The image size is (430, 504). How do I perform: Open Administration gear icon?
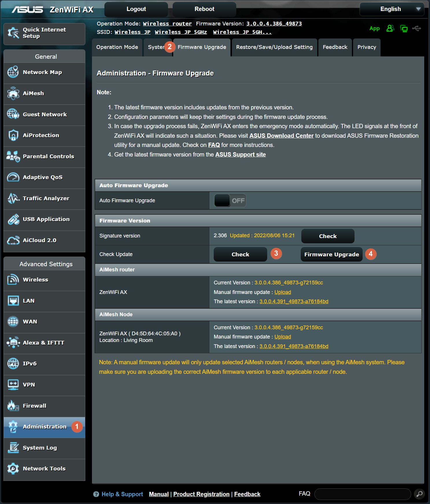[13, 426]
